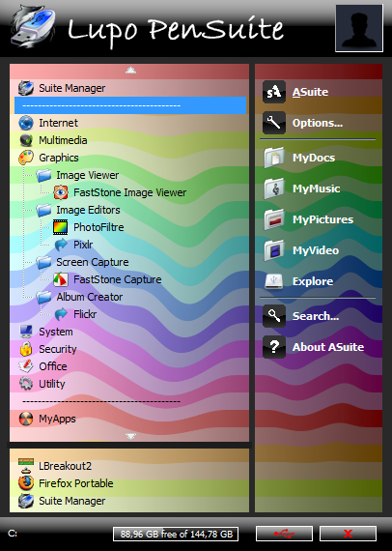Click the About ASuite question mark icon
Viewport: 392px width, 551px height.
[x=274, y=347]
